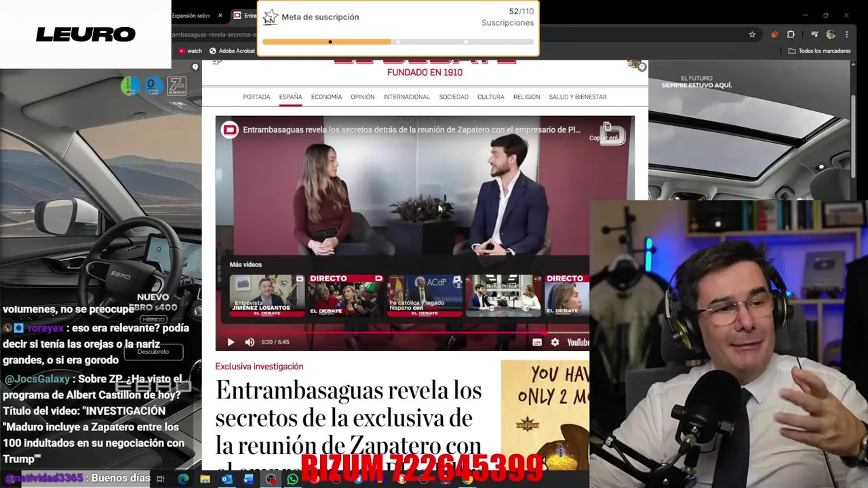Click the star icon in subscription goal widget
This screenshot has height=488, width=868.
(271, 17)
